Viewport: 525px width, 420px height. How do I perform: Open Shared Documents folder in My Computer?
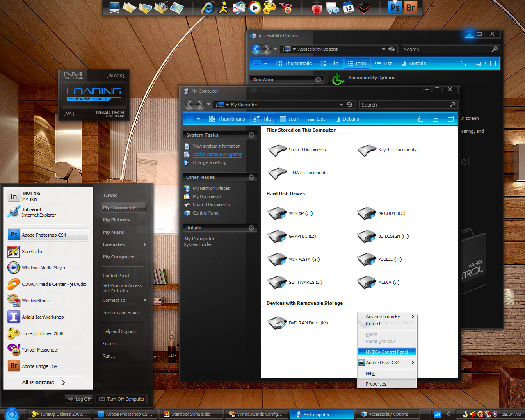297,150
